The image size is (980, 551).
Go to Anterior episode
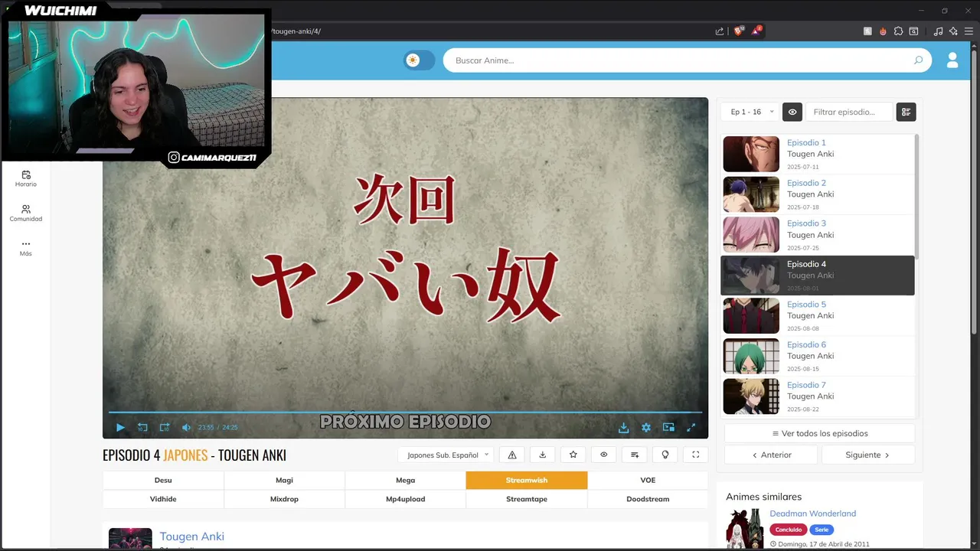tap(771, 455)
